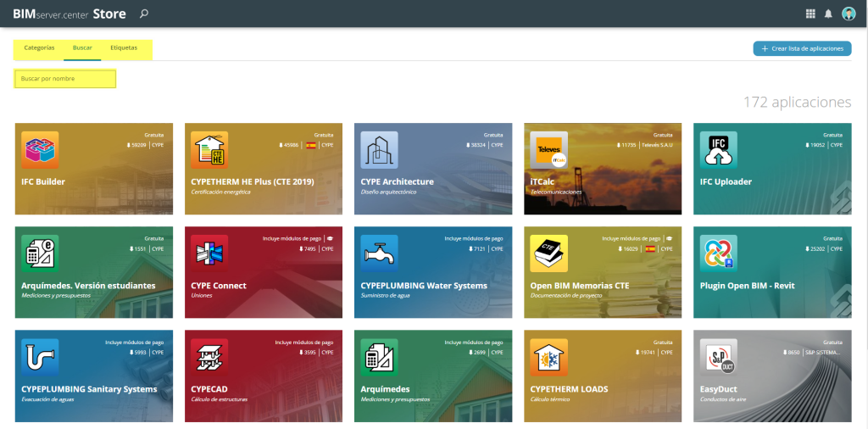The image size is (868, 429).
Task: Click the Plugin Open BIM - Revit icon
Action: click(x=718, y=253)
